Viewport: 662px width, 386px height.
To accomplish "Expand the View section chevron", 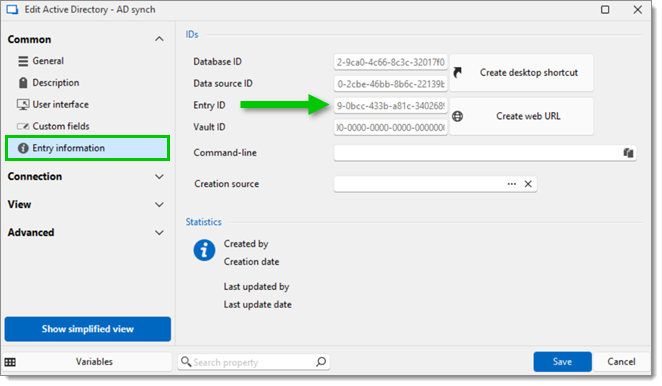I will click(x=159, y=205).
